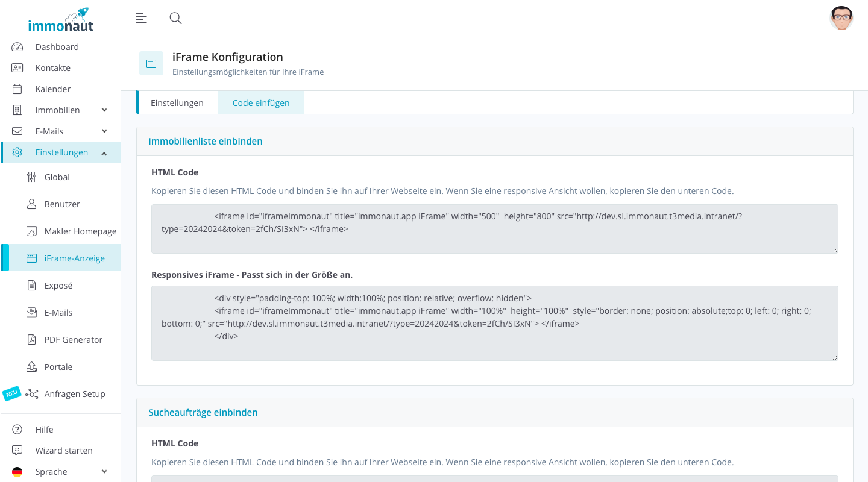
Task: Expand the Immobilien submenu chevron
Action: pos(104,110)
